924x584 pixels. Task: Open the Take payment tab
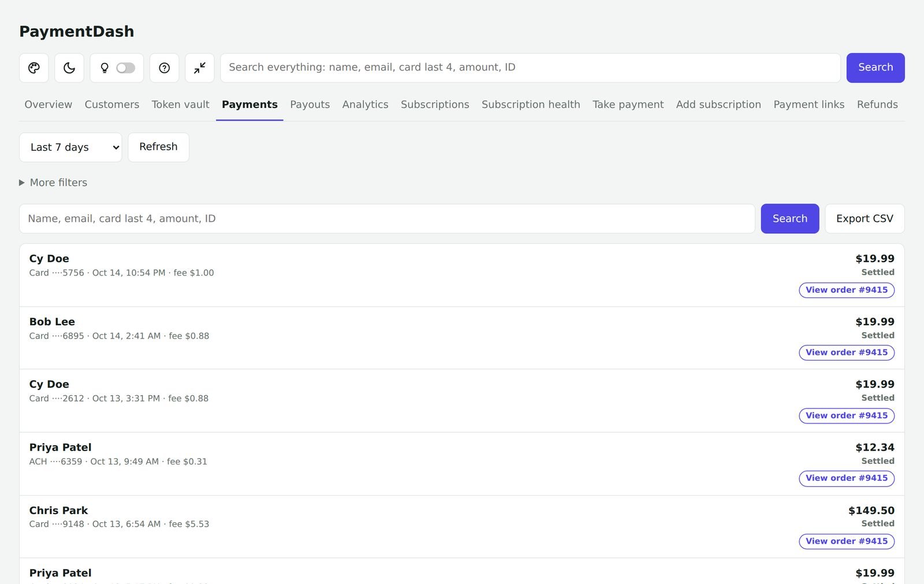click(628, 105)
